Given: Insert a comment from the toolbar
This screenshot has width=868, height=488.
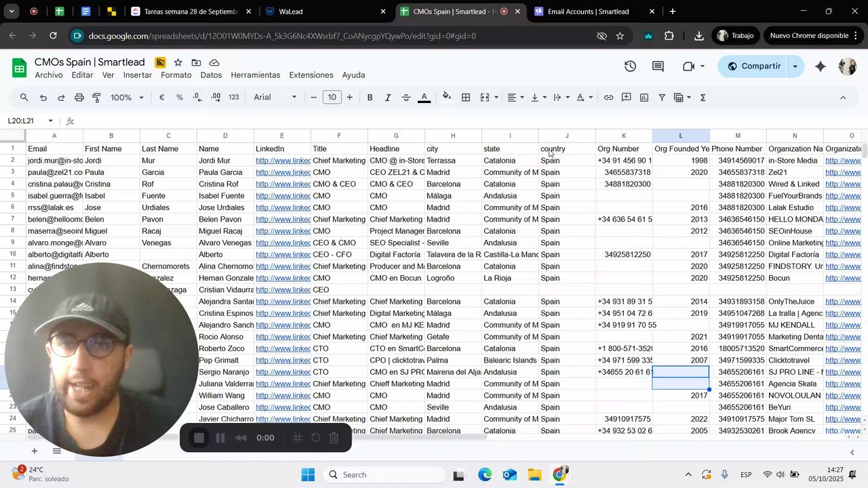Looking at the screenshot, I should (627, 98).
